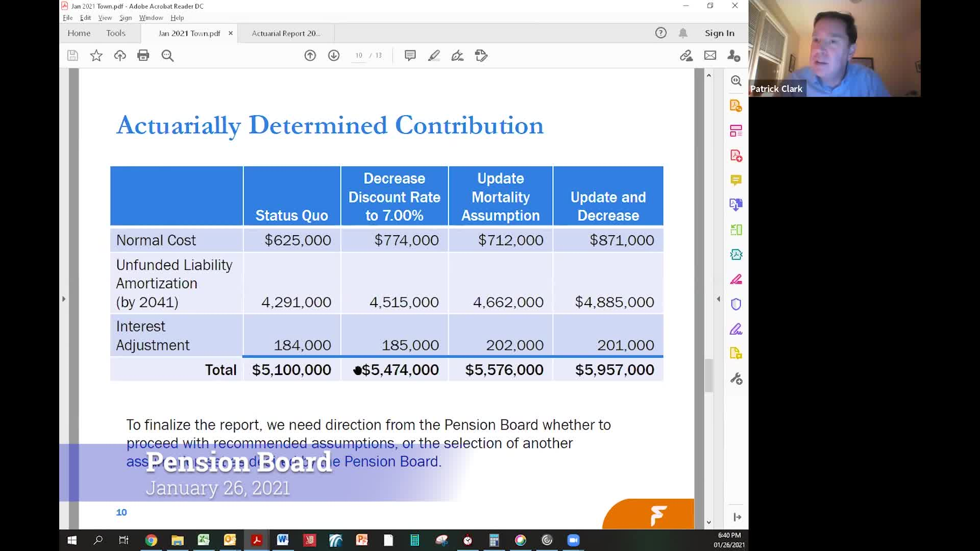Print the Jan 2021 Town document

pyautogui.click(x=143, y=56)
